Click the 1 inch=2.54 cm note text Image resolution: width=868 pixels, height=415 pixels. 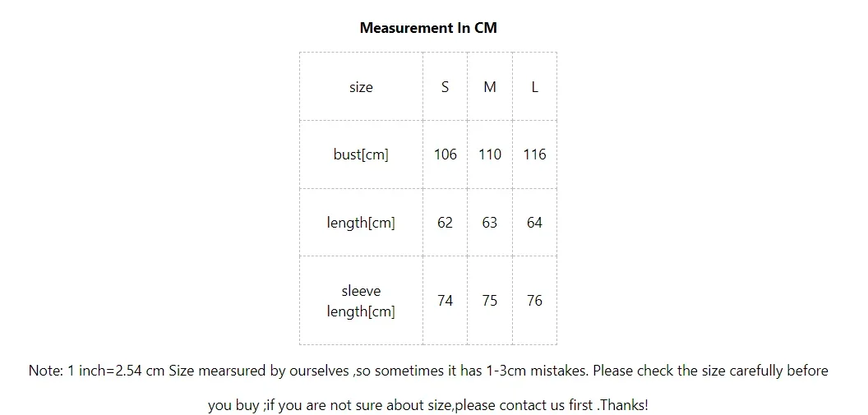coord(116,371)
